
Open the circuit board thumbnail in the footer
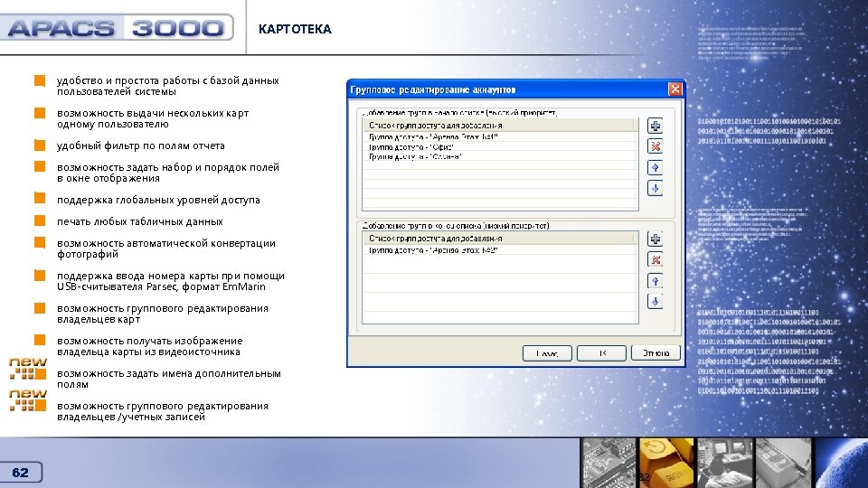[609, 463]
